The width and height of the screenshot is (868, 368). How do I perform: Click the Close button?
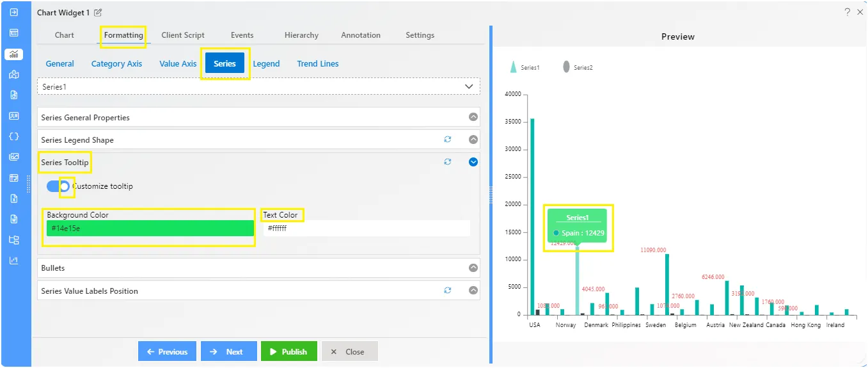click(349, 351)
